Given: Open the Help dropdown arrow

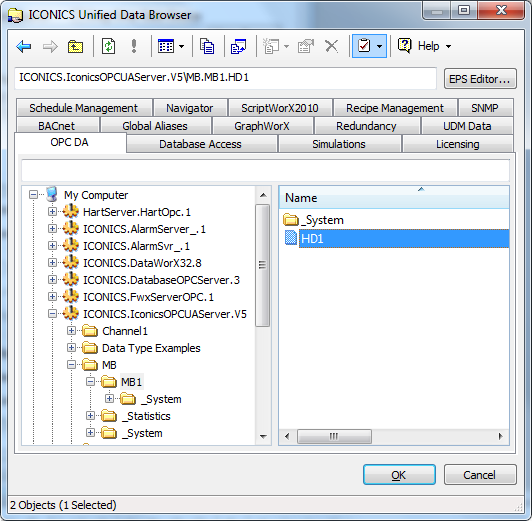Looking at the screenshot, I should 449,46.
